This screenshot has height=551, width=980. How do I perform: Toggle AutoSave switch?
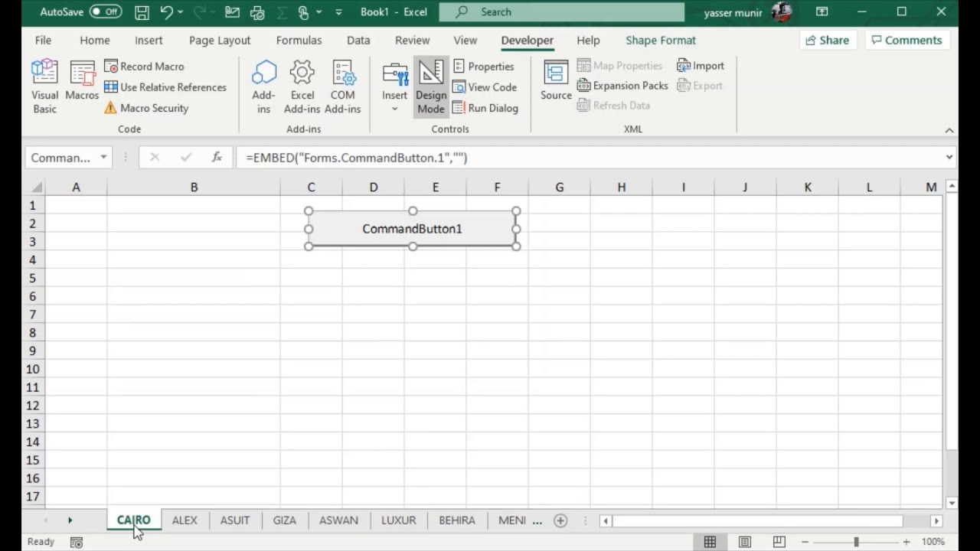pyautogui.click(x=106, y=11)
